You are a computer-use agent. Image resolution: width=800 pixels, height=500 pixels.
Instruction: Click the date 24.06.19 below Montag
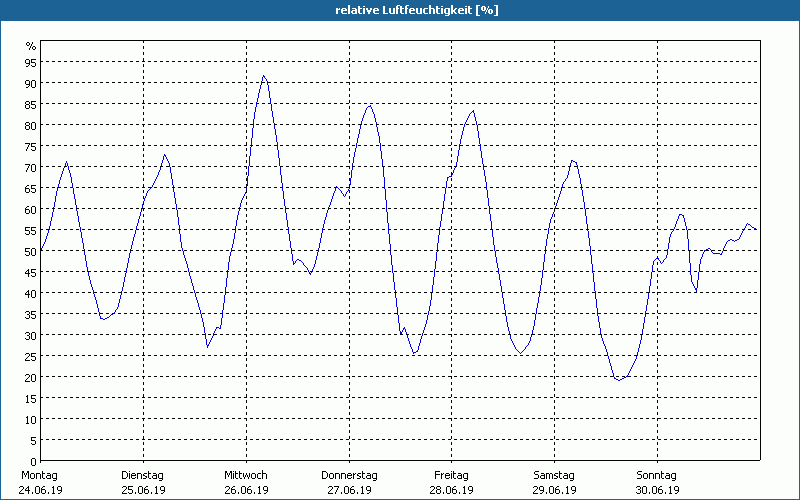[39, 490]
